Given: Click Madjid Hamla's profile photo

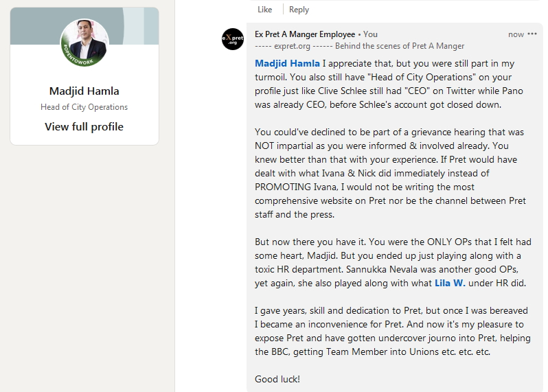Looking at the screenshot, I should pos(84,43).
